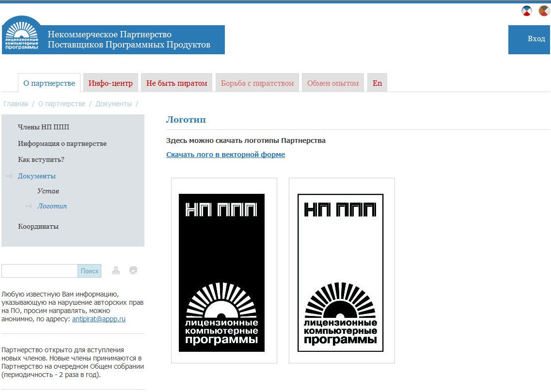Click text Здесь можно скачать логотипы Партнерства

point(246,141)
